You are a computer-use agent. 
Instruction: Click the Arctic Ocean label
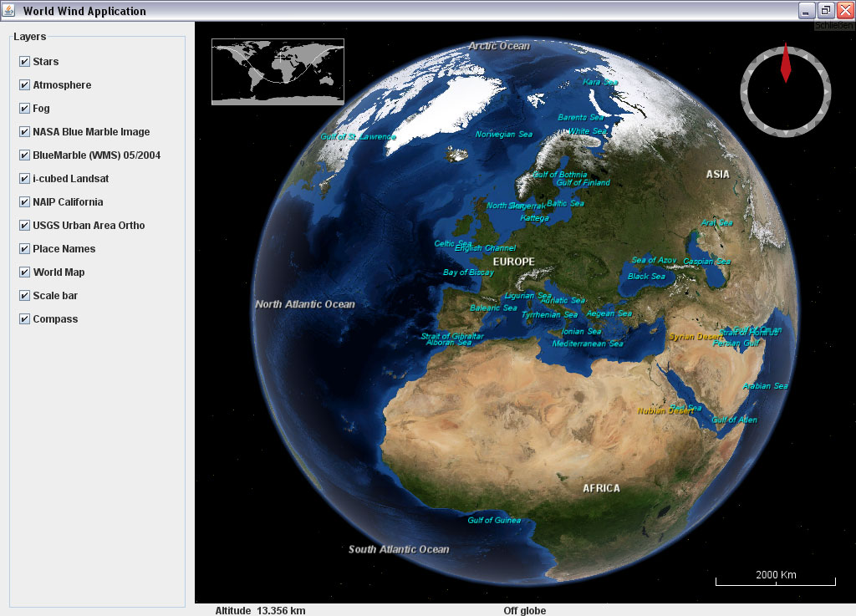pyautogui.click(x=499, y=46)
